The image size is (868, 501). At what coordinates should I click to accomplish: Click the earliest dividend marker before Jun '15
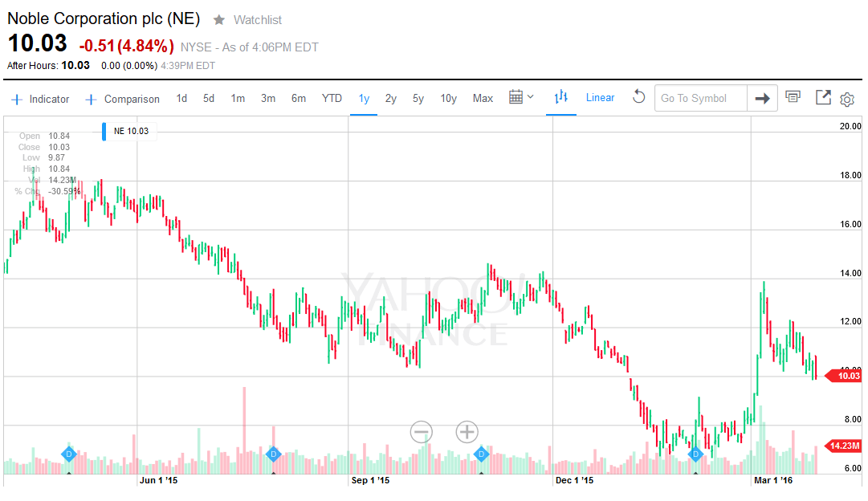tap(68, 454)
